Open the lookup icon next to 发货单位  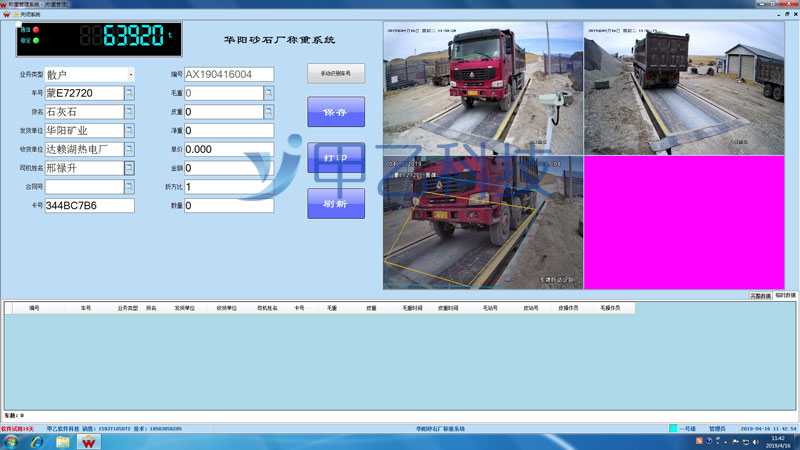point(129,130)
